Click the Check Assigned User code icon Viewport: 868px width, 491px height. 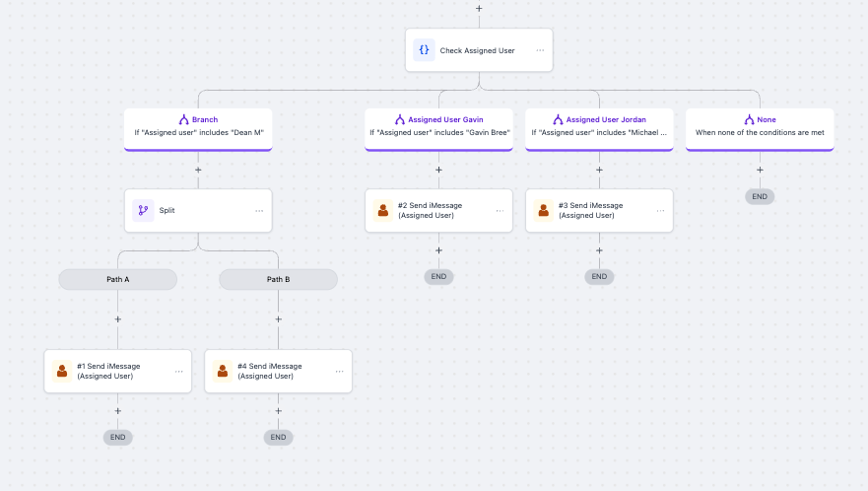pos(424,50)
